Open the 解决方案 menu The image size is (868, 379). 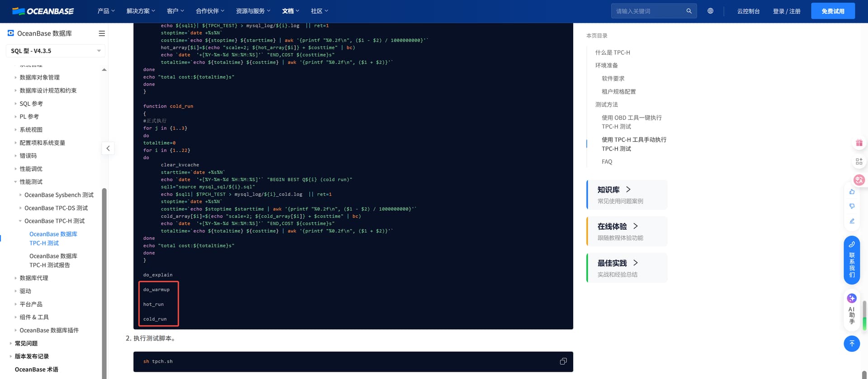point(141,11)
